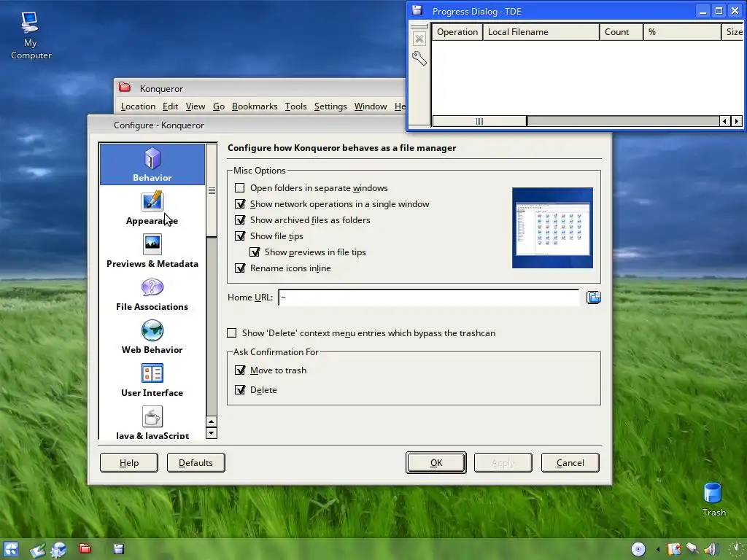Click the Count column header
The height and width of the screenshot is (560, 747).
point(622,32)
